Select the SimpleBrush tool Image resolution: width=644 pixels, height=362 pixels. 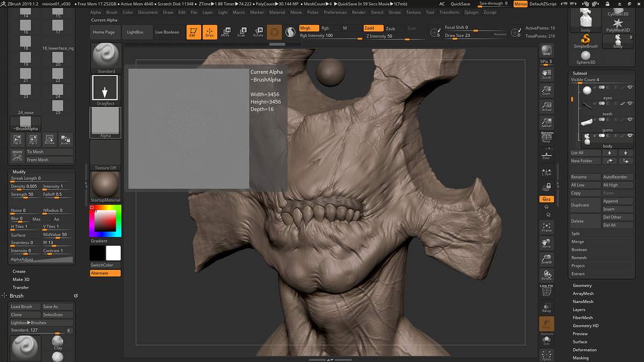[x=586, y=42]
